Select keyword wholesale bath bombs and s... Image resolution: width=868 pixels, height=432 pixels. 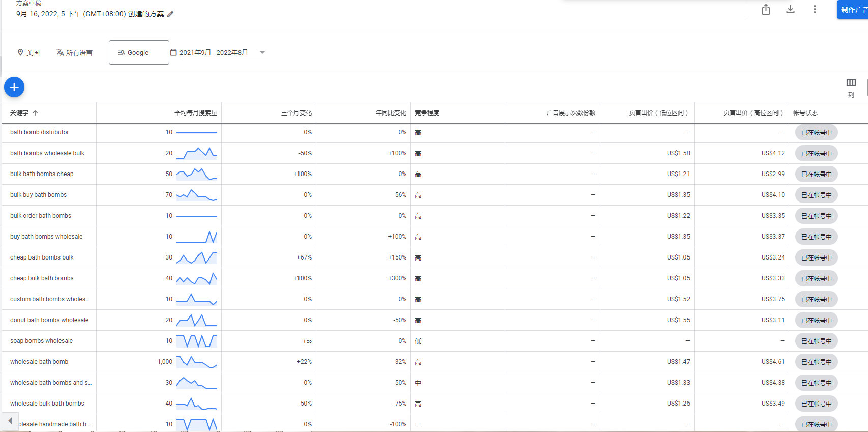click(x=51, y=383)
